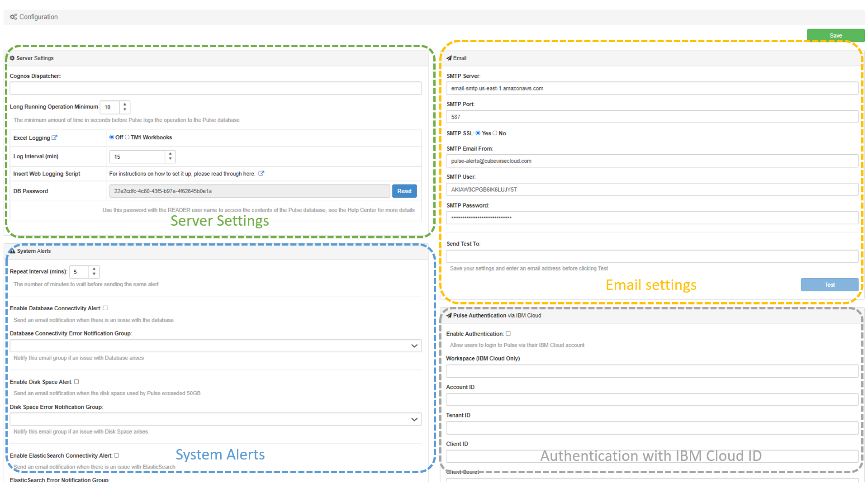Click the 'Excel Logging' label text

(32, 138)
